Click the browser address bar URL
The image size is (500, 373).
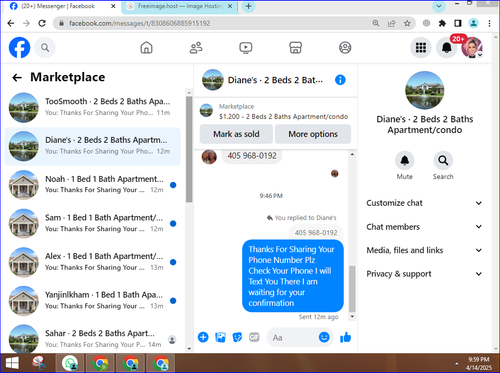click(x=140, y=23)
